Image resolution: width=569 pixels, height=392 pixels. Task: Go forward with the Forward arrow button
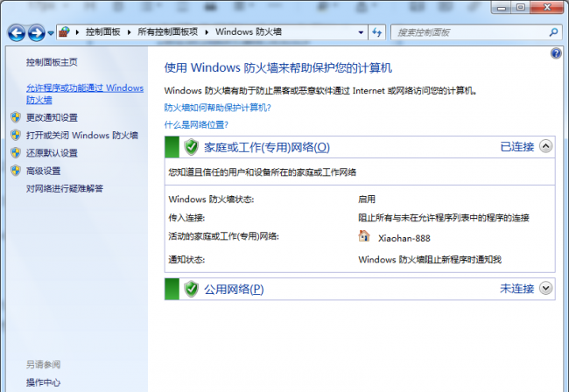37,33
